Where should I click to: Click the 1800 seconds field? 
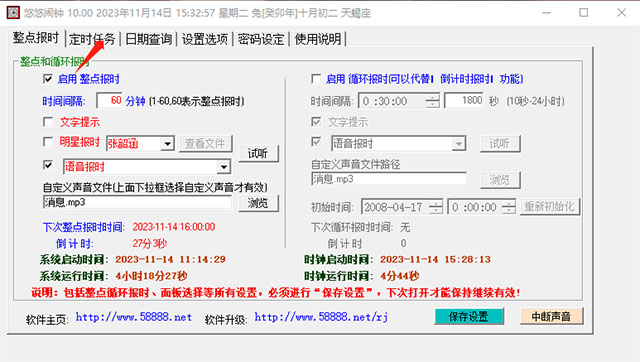pyautogui.click(x=464, y=100)
